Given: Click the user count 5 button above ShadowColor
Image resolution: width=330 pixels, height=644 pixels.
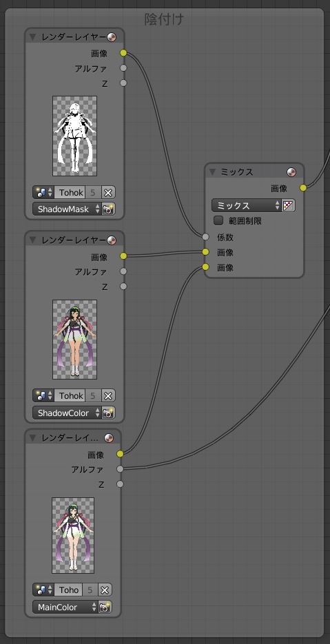Looking at the screenshot, I should click(93, 395).
